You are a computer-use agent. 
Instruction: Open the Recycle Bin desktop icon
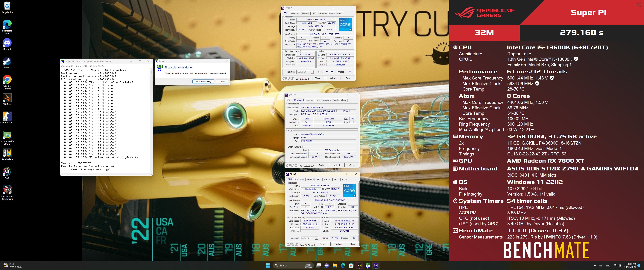click(x=7, y=7)
